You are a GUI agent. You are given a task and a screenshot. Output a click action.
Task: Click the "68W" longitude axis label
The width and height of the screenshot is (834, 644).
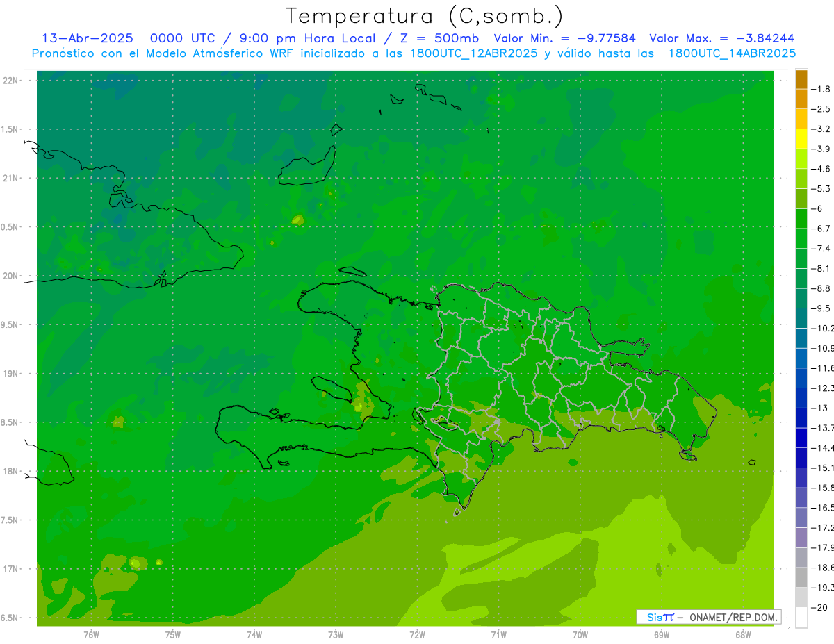(x=743, y=635)
